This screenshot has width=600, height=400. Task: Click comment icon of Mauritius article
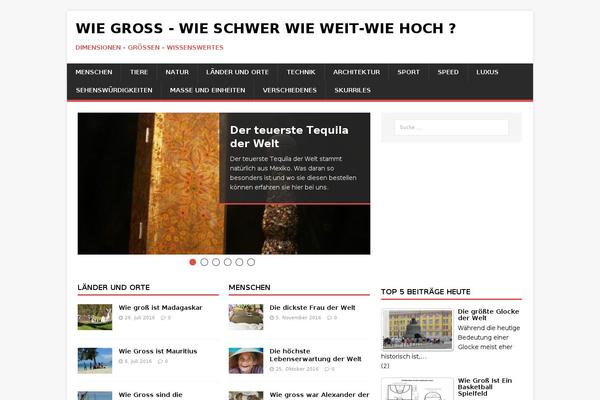(x=160, y=361)
